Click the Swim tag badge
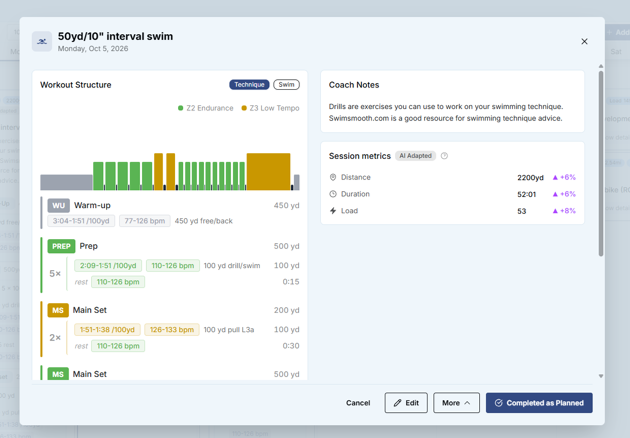Viewport: 630px width, 438px height. pos(286,84)
